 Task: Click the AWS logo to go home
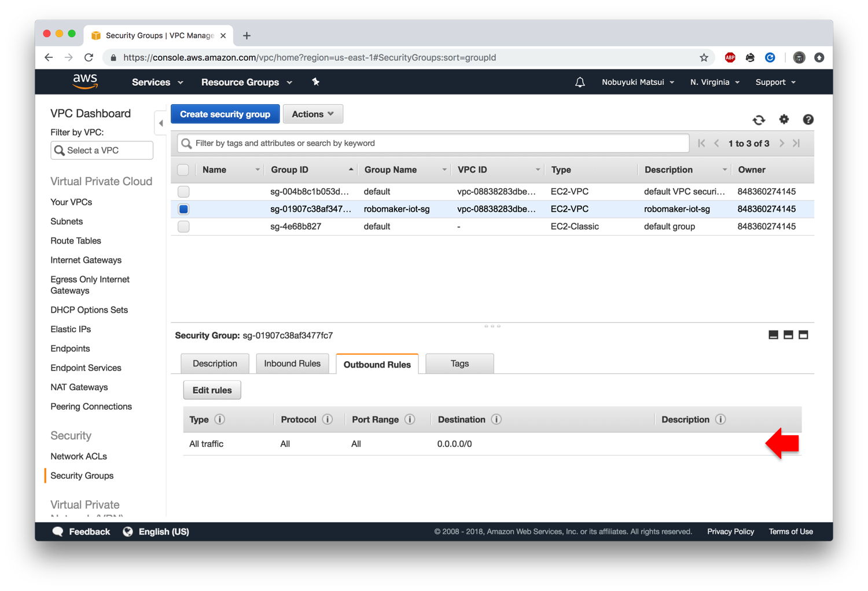(x=84, y=82)
